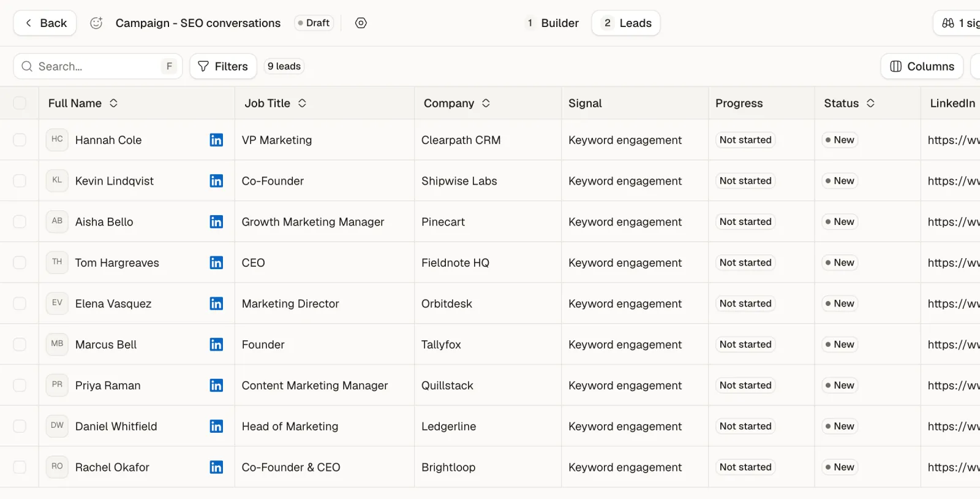Open Daniel Whitfield's LinkedIn profile icon

216,426
